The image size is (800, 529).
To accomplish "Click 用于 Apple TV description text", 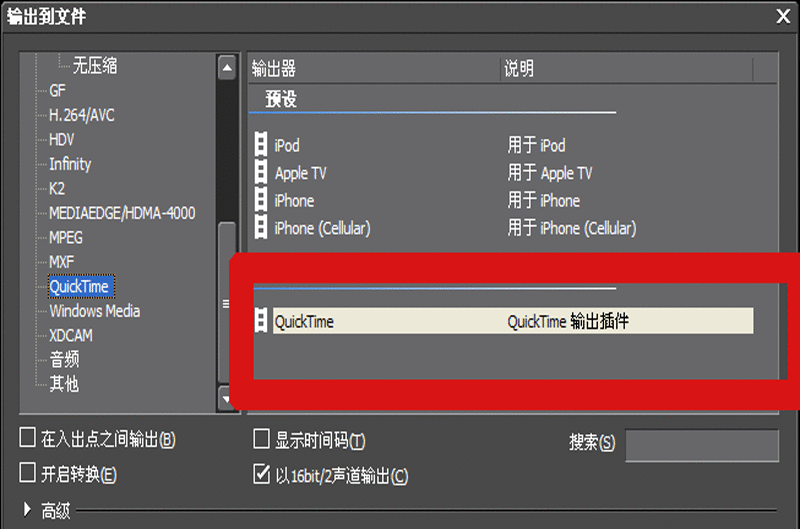I will pyautogui.click(x=549, y=173).
